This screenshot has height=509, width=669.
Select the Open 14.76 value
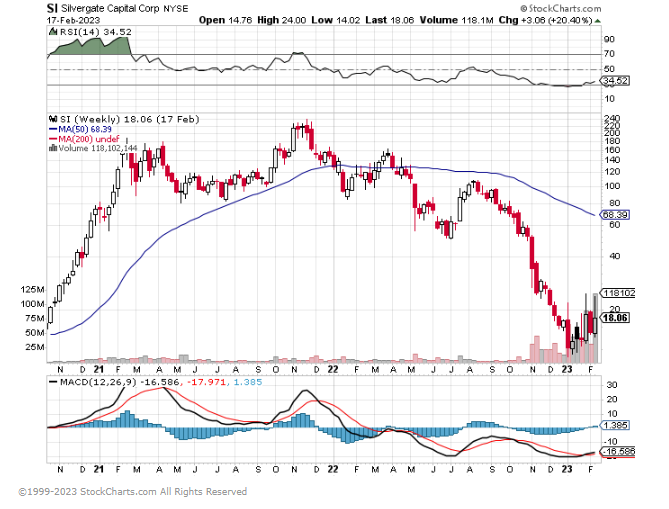225,20
